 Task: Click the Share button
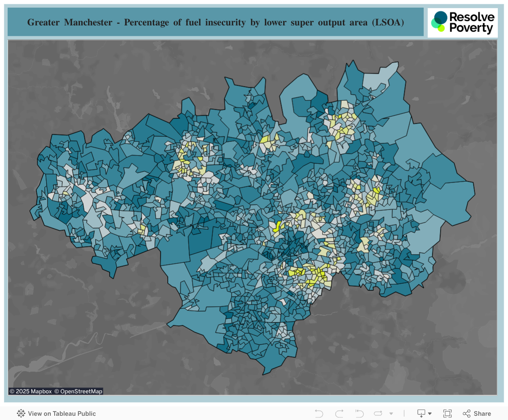point(477,414)
